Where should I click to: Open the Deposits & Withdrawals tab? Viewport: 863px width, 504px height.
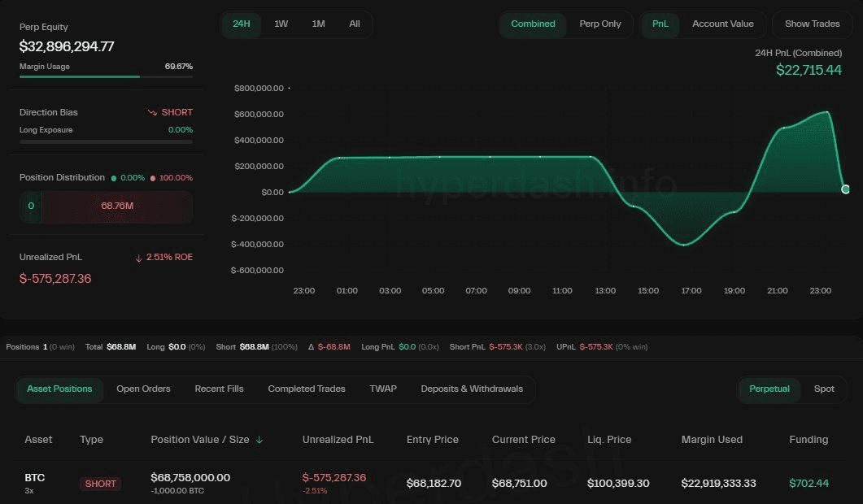[x=472, y=389]
